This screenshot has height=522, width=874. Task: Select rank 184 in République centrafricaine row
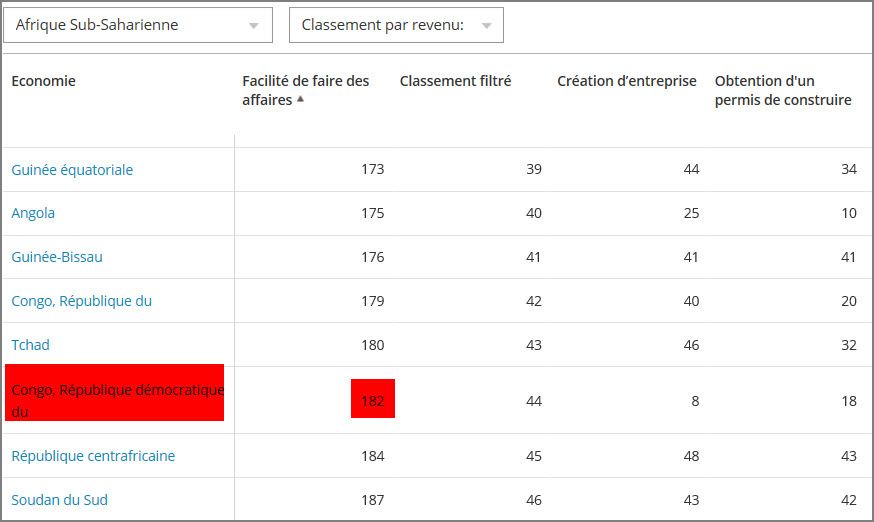pyautogui.click(x=372, y=456)
